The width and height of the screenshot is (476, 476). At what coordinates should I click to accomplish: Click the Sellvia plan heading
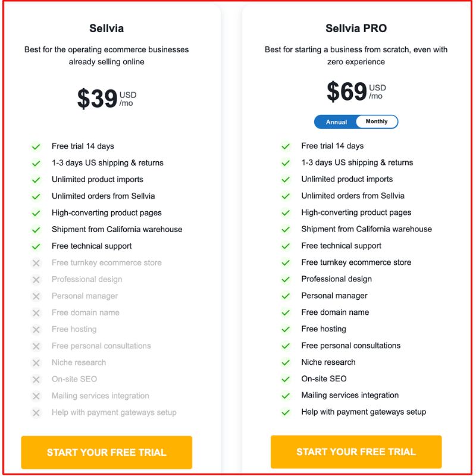pos(107,29)
